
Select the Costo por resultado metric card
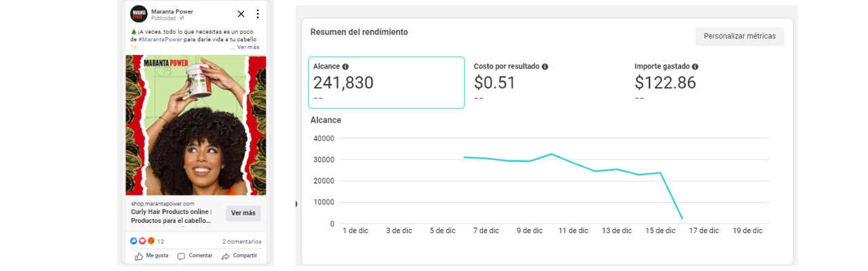click(x=546, y=83)
